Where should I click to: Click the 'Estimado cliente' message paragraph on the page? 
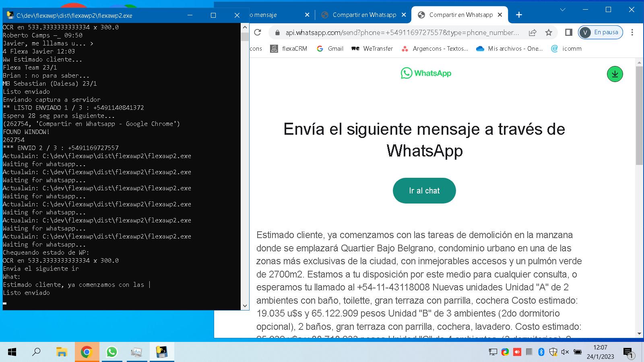pos(419,284)
